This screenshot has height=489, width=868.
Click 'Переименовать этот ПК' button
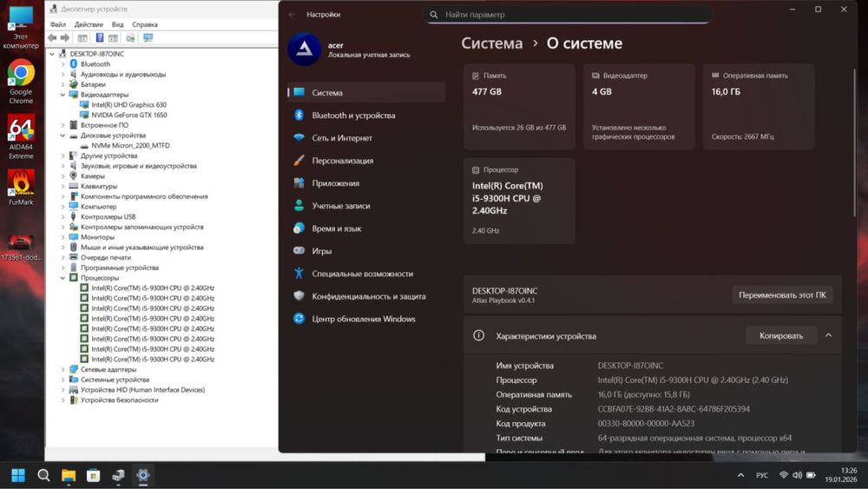coord(782,295)
